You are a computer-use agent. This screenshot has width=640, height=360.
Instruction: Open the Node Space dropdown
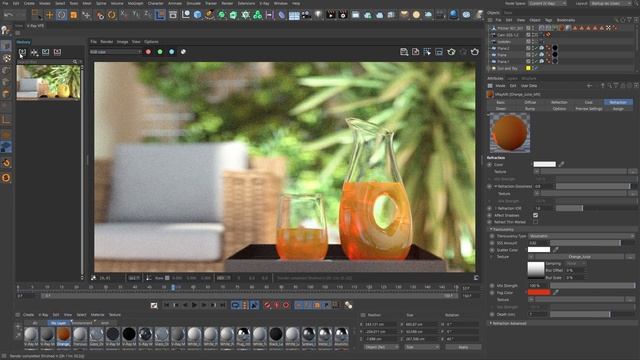(x=547, y=3)
